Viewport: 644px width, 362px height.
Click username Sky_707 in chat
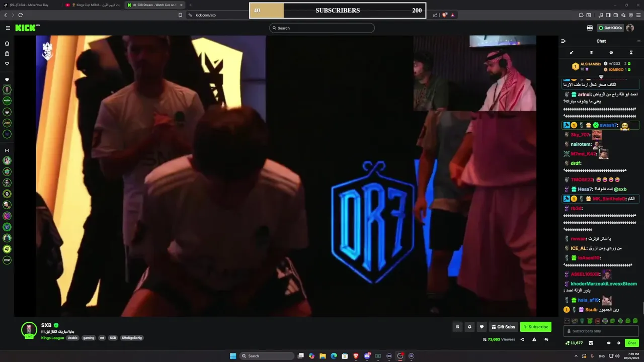pyautogui.click(x=580, y=135)
